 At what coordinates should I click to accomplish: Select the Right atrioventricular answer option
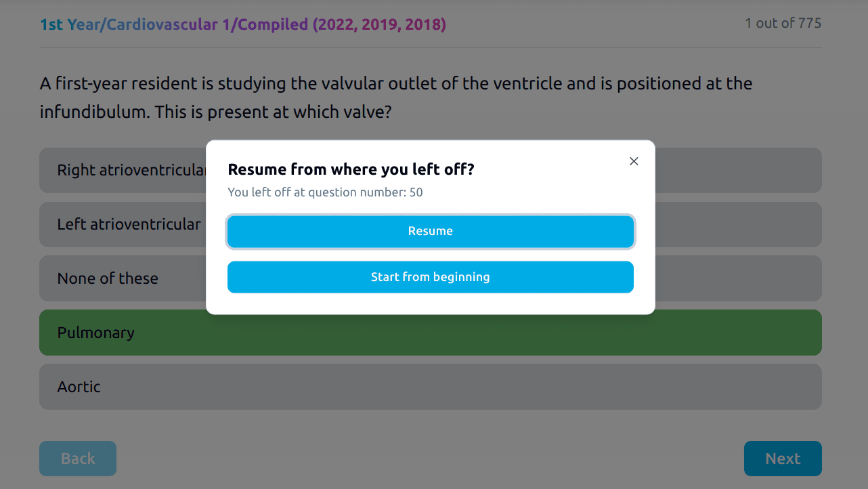coord(122,171)
